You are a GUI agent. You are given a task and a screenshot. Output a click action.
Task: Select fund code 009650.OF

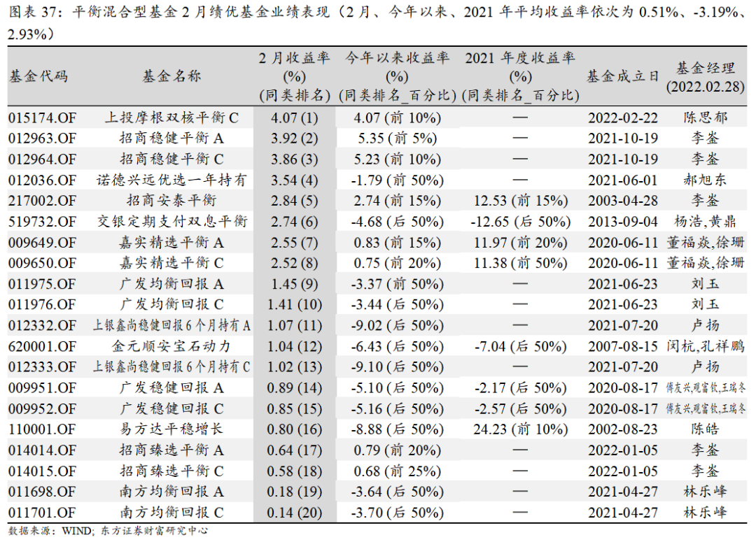[42, 263]
